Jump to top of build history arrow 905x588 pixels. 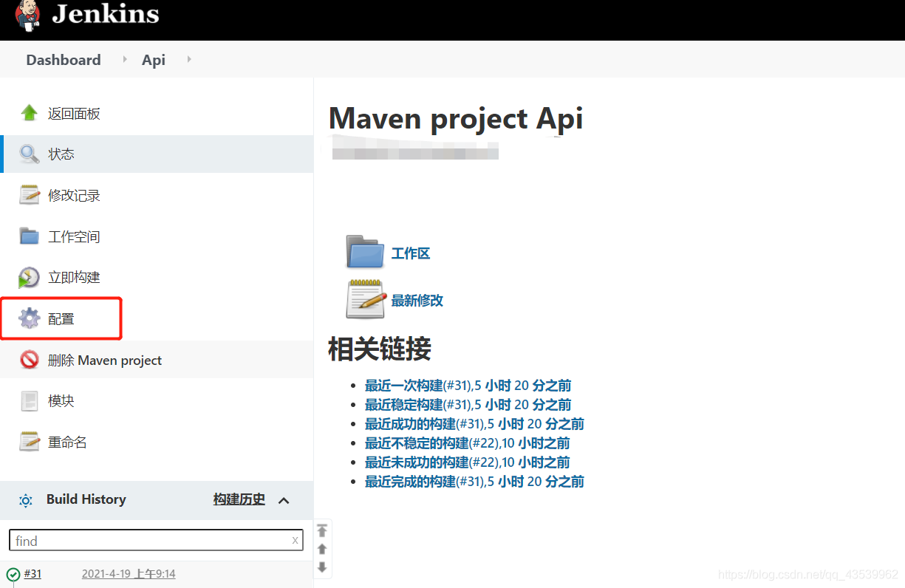tap(322, 530)
